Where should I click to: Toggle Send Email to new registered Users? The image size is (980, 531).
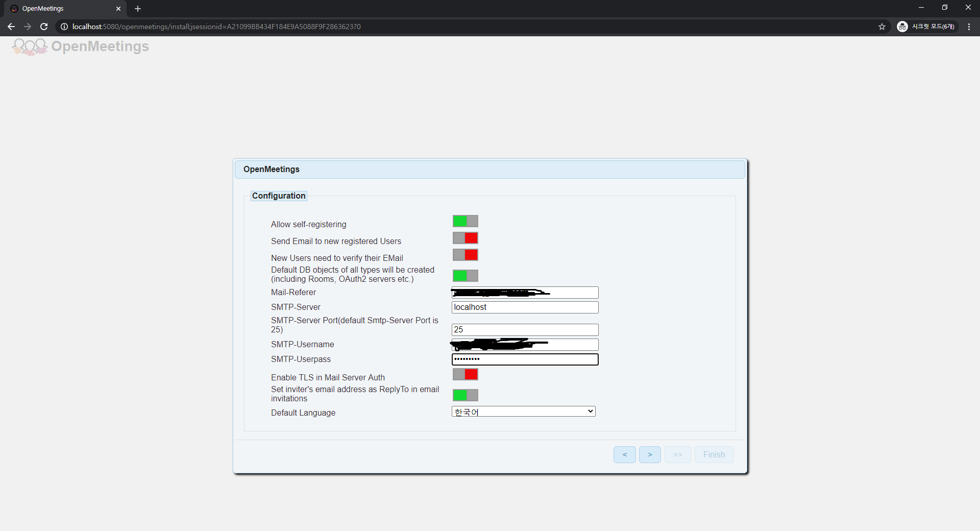coord(465,238)
